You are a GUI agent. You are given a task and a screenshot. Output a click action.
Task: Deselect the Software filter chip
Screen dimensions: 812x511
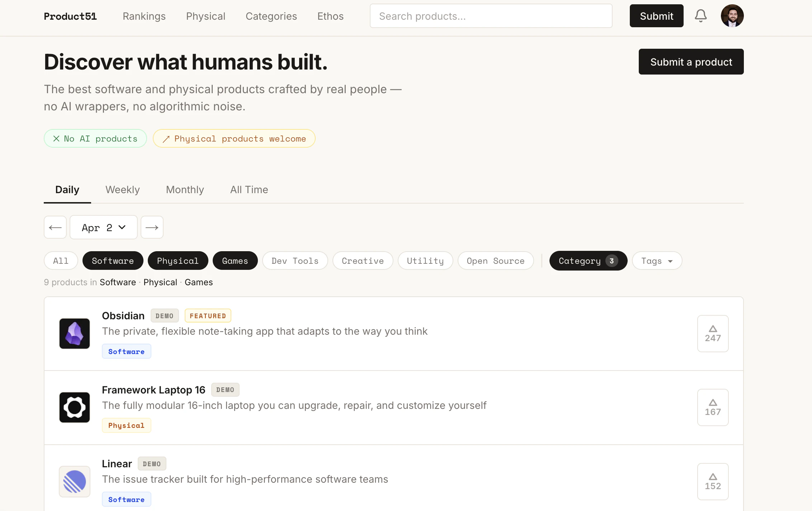113,261
